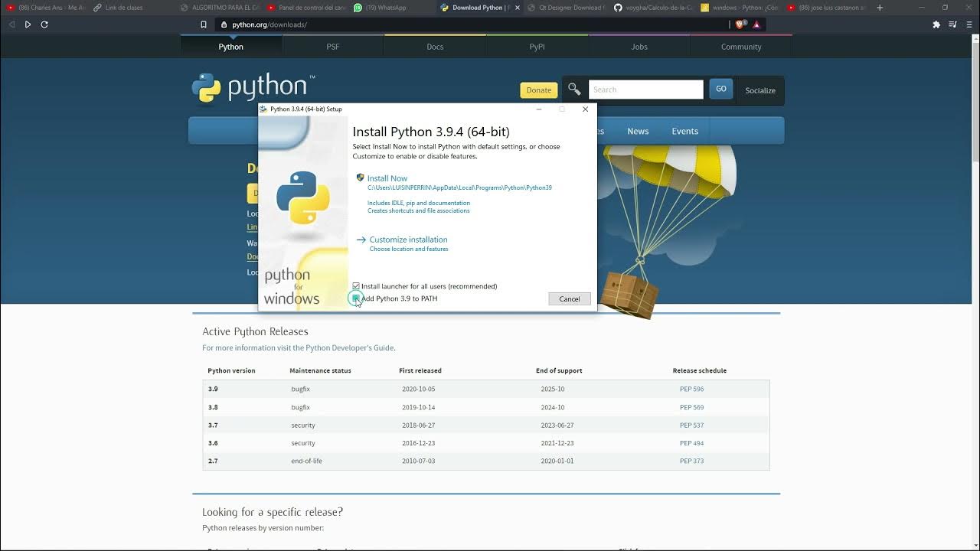Open the Python Developer's Guide link

point(350,347)
